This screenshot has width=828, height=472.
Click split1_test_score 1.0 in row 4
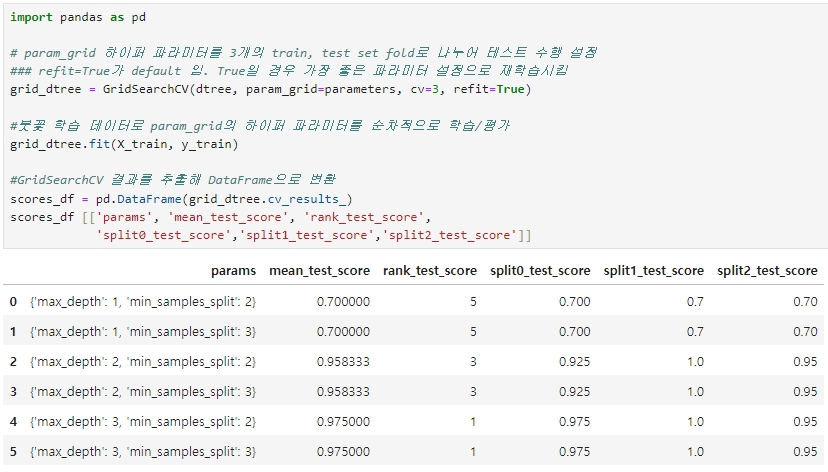(x=695, y=422)
